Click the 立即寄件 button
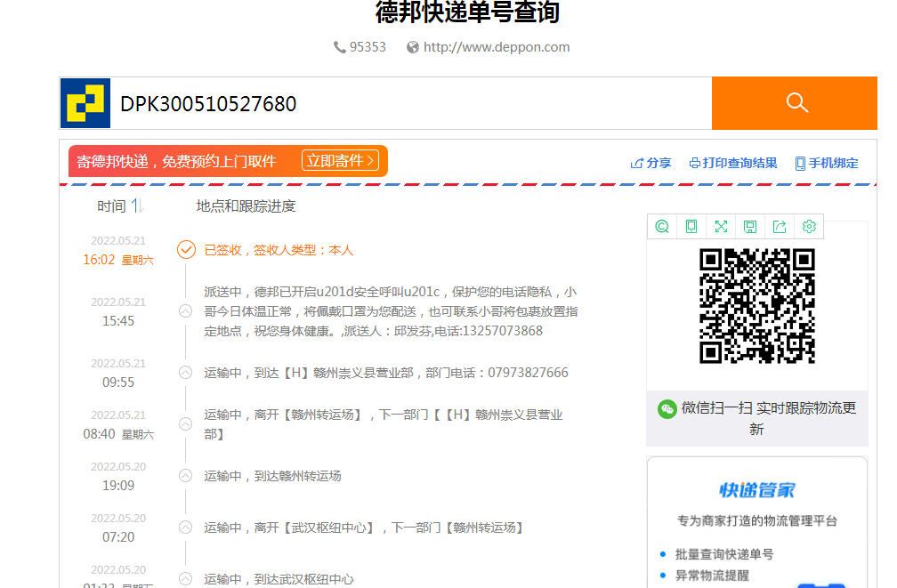Viewport: 897px width, 588px height. click(340, 161)
